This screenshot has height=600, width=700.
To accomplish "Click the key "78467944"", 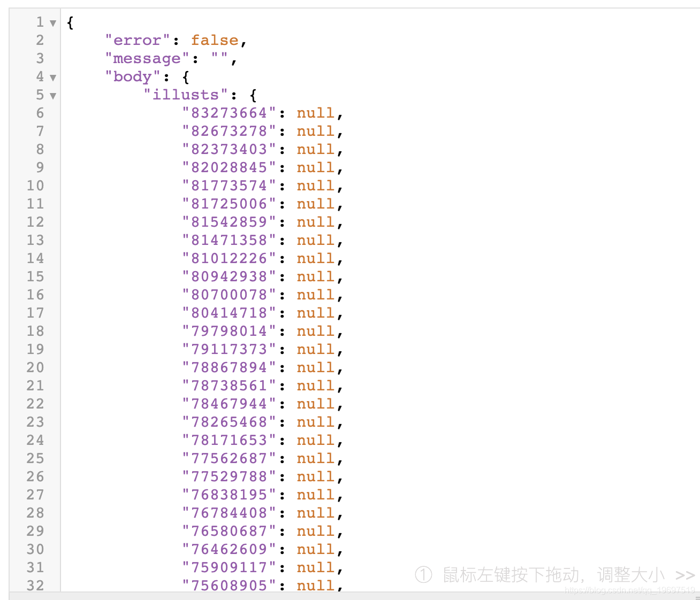I will [229, 404].
